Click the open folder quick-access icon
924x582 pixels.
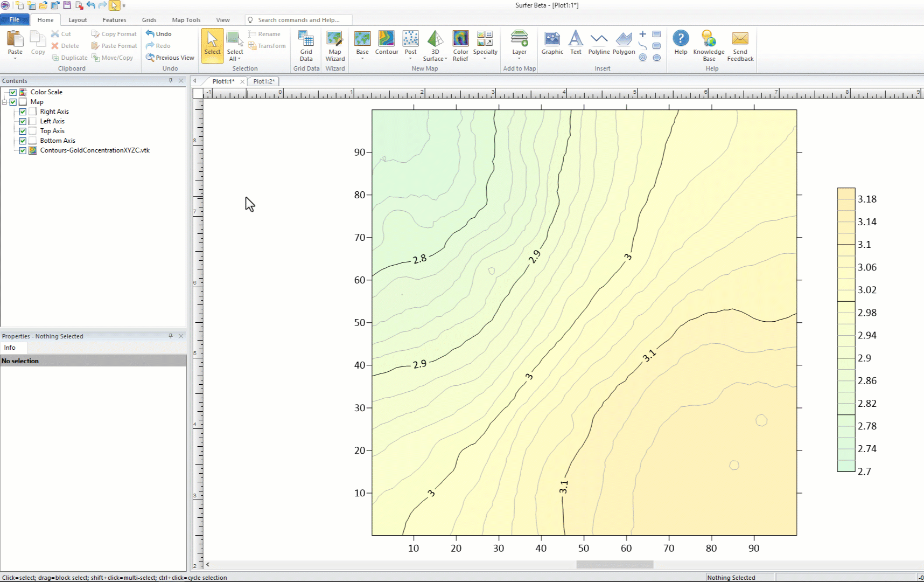click(43, 5)
